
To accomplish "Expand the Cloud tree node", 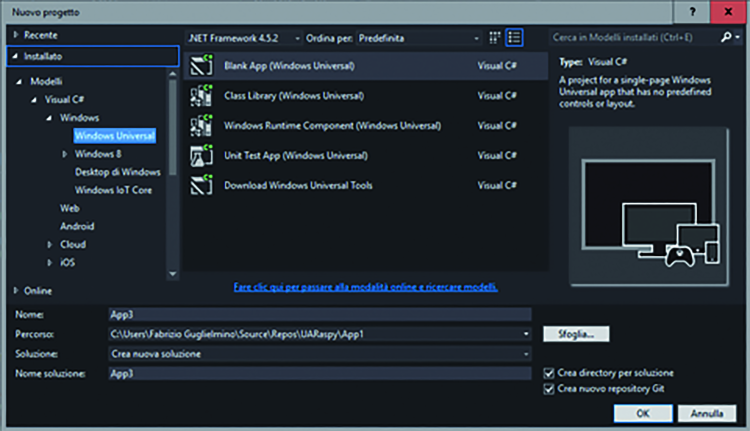I will (x=50, y=244).
